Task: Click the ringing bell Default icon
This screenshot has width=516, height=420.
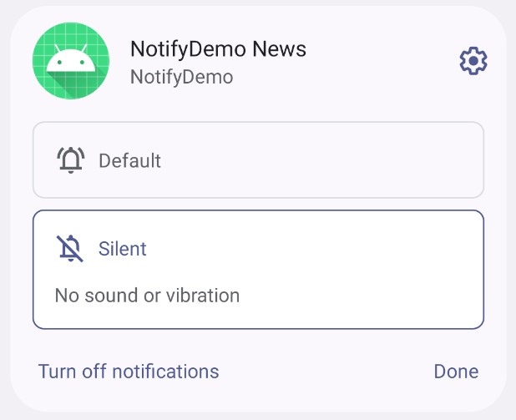Action: (x=71, y=160)
